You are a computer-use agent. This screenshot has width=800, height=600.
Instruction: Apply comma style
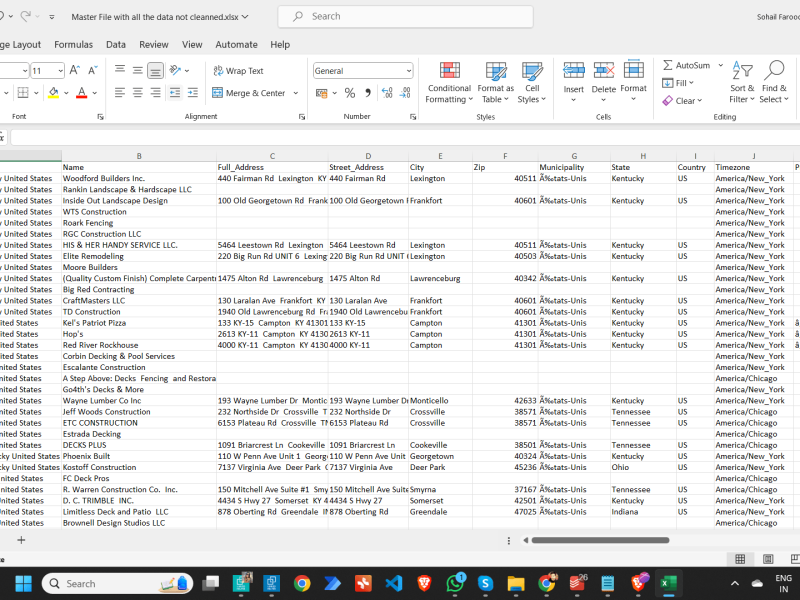367,93
